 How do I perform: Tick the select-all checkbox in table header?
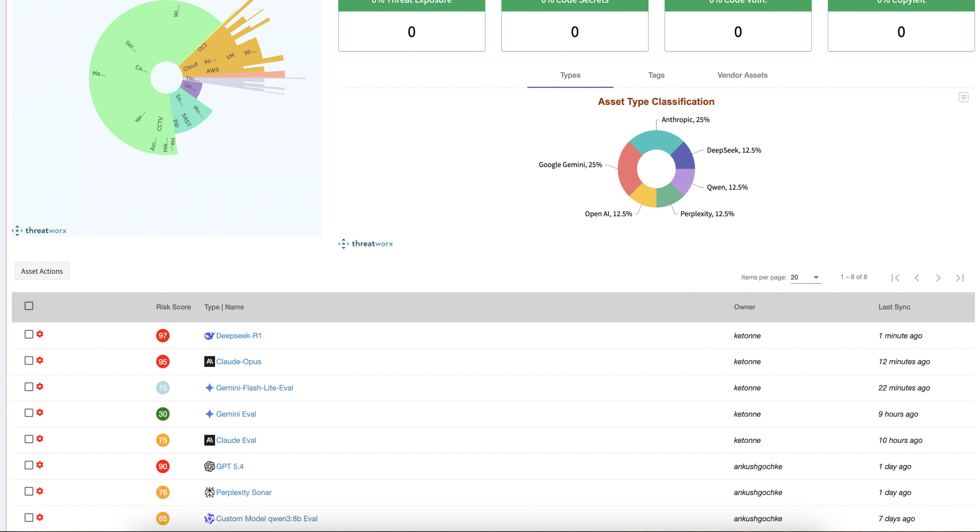point(29,306)
